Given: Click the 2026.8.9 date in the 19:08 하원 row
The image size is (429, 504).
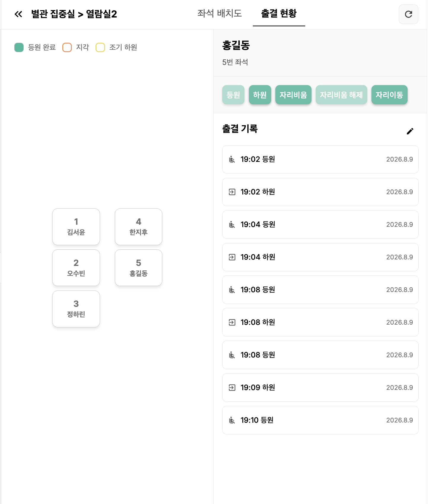Looking at the screenshot, I should pos(400,323).
